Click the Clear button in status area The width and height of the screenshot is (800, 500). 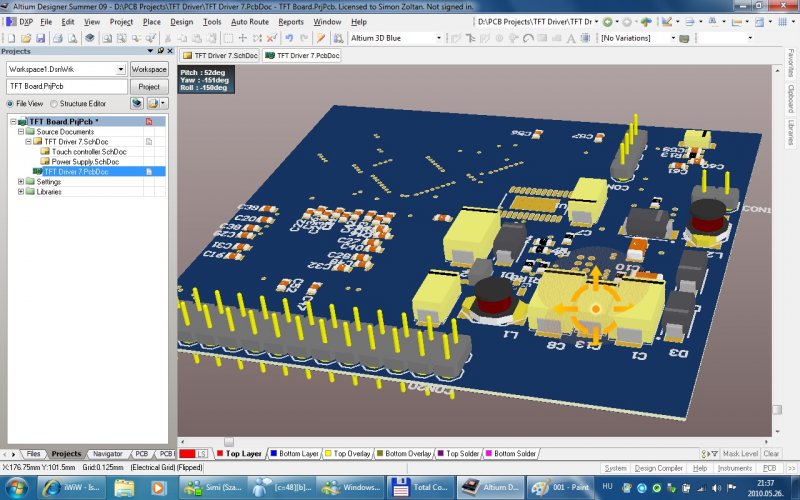(x=771, y=454)
